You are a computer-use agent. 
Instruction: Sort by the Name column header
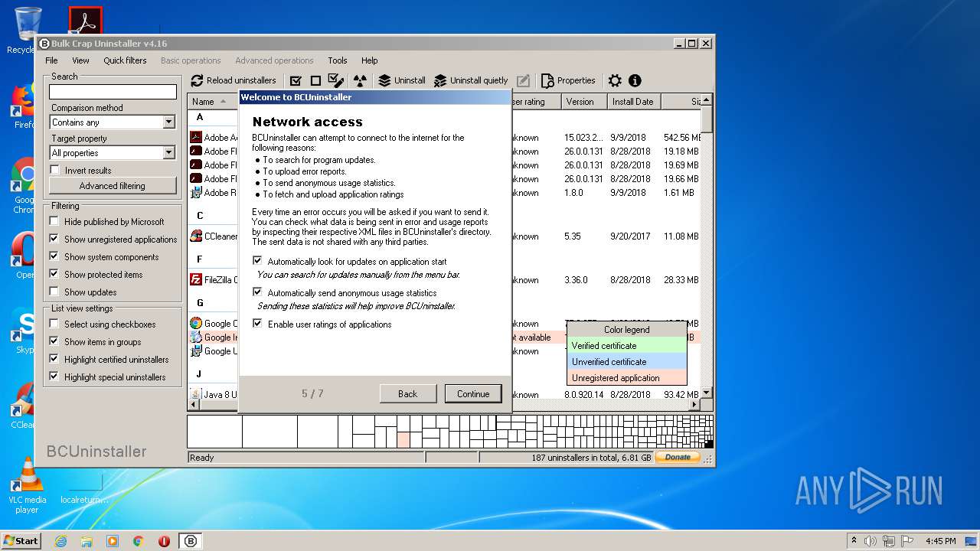click(x=213, y=101)
